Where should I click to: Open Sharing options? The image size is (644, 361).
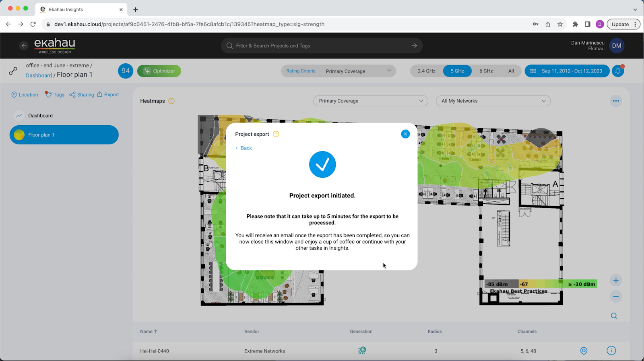[x=82, y=95]
